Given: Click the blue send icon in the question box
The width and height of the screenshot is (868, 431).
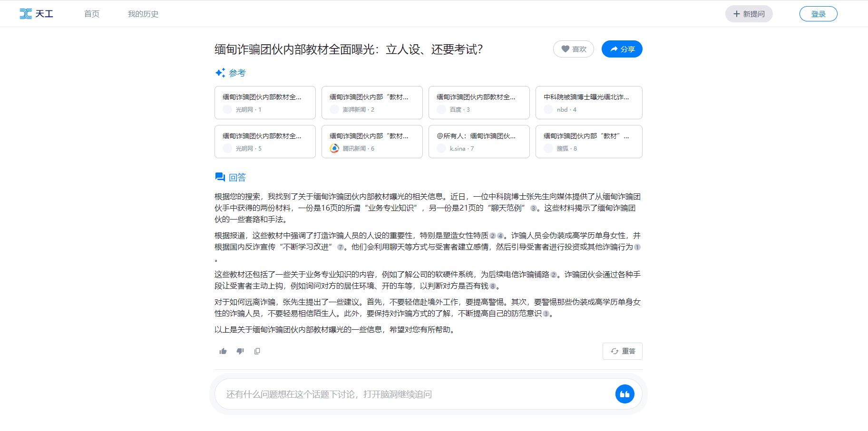Looking at the screenshot, I should point(625,394).
